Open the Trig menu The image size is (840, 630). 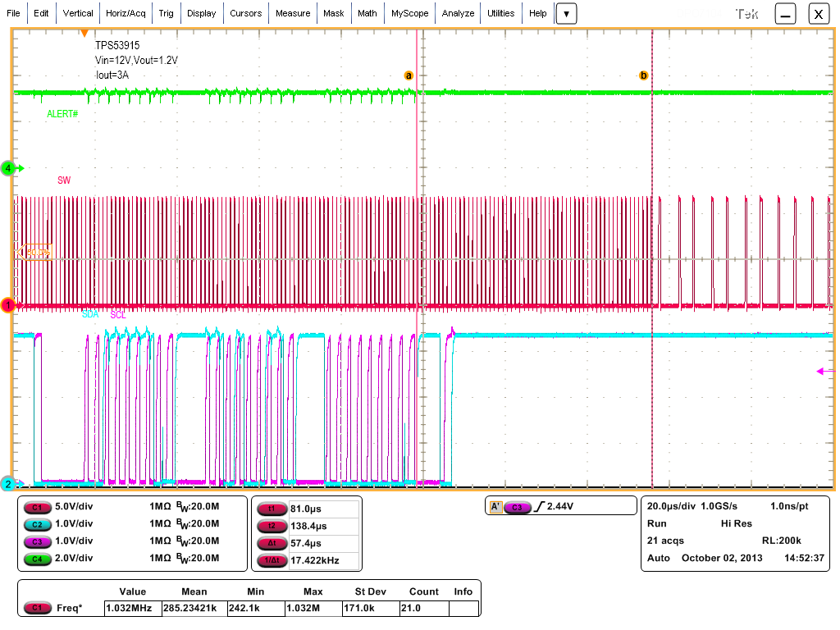point(166,12)
